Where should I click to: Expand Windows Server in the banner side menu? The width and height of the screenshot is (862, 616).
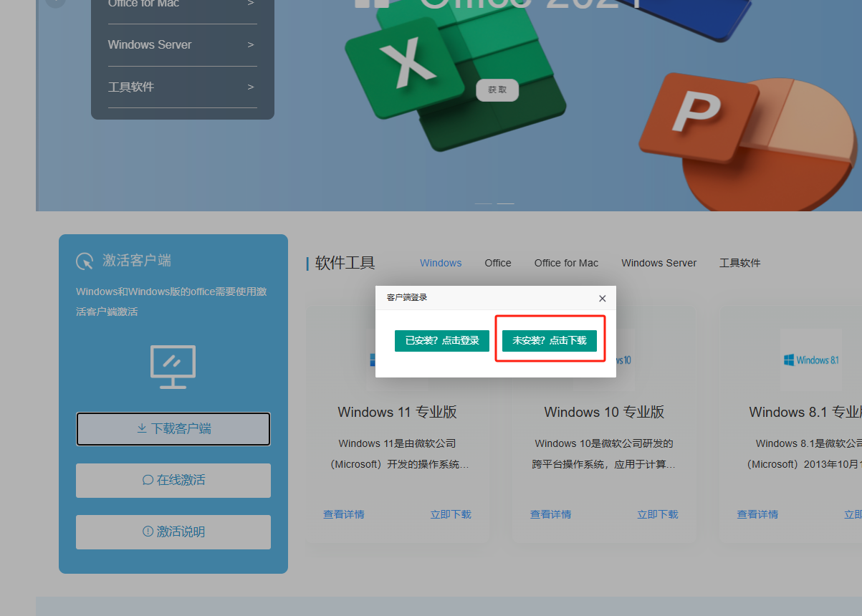click(x=182, y=44)
